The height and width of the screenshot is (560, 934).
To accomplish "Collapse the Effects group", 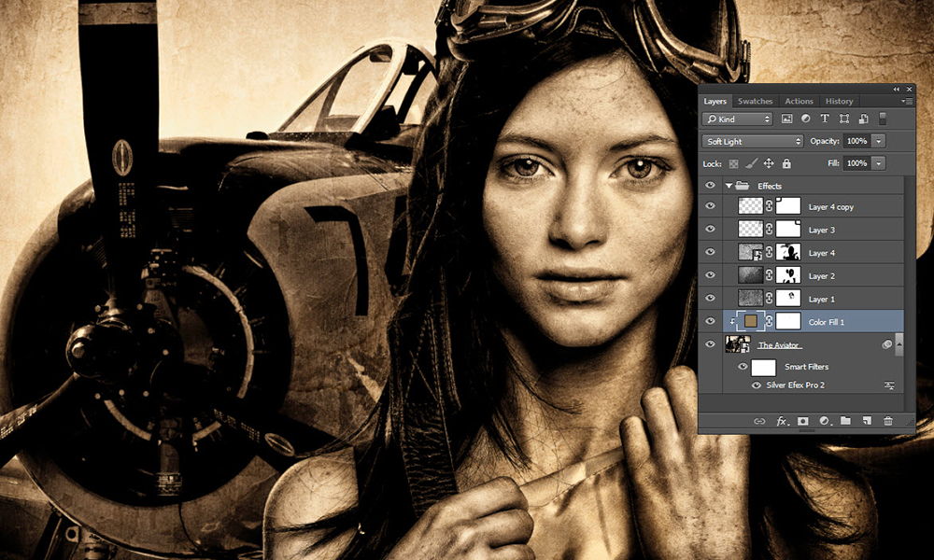I will pos(729,185).
